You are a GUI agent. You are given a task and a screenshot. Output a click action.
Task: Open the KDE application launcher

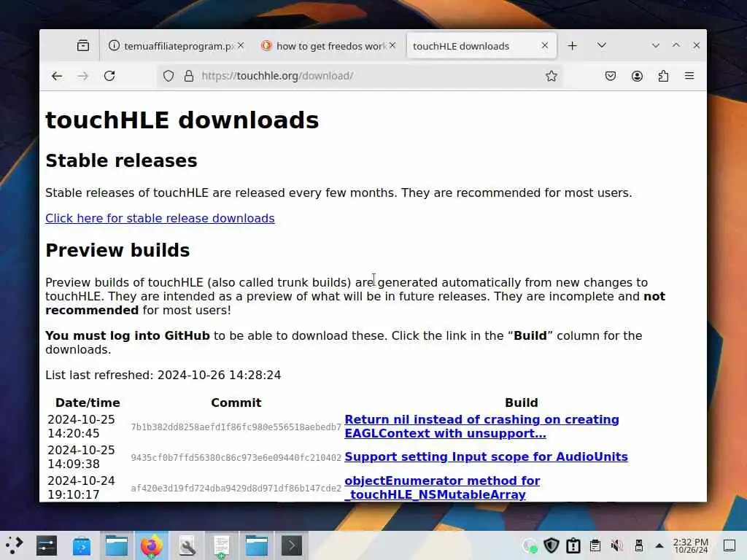15,545
